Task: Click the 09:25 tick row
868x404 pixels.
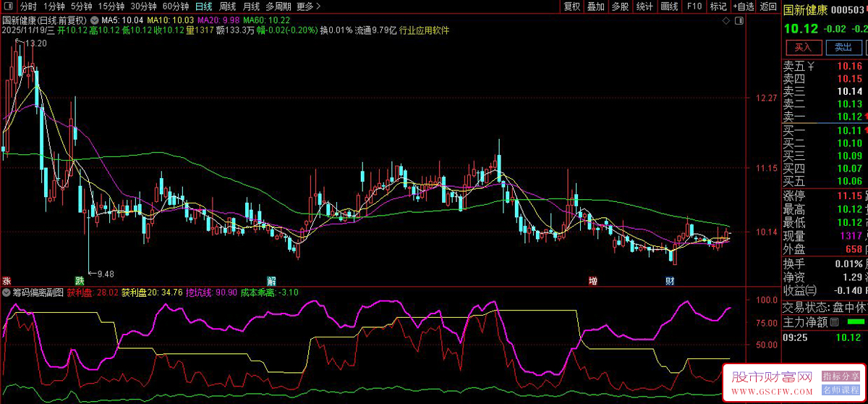Action: (825, 336)
